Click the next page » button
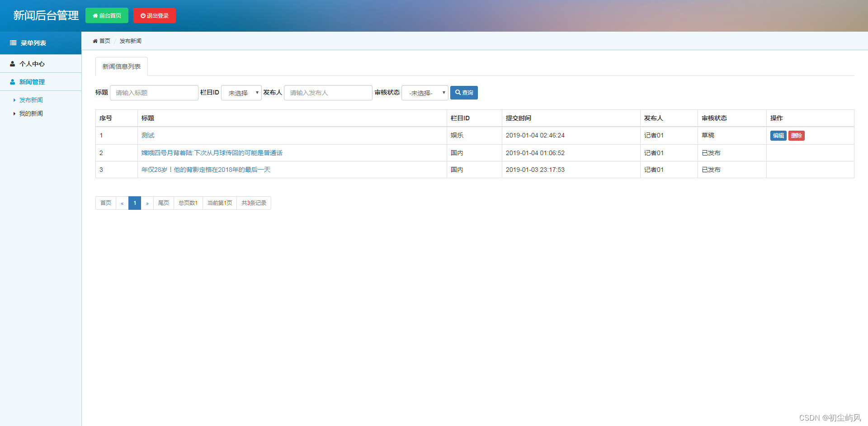This screenshot has height=426, width=868. point(147,203)
